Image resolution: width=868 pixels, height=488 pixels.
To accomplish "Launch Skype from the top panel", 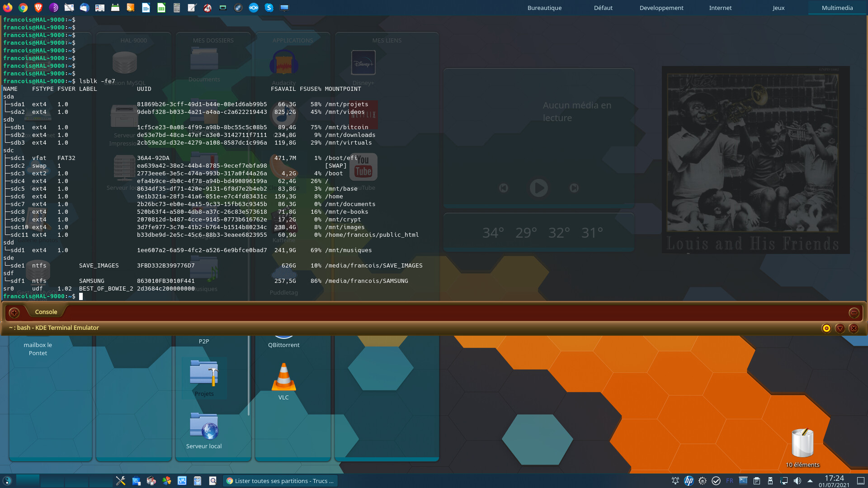I will tap(269, 8).
